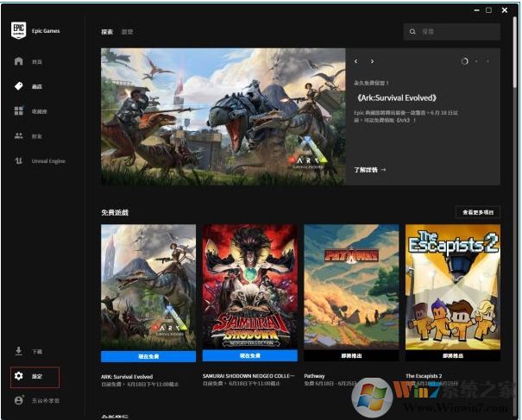
Task: Open the large Ark featured banner image
Action: coord(223,116)
